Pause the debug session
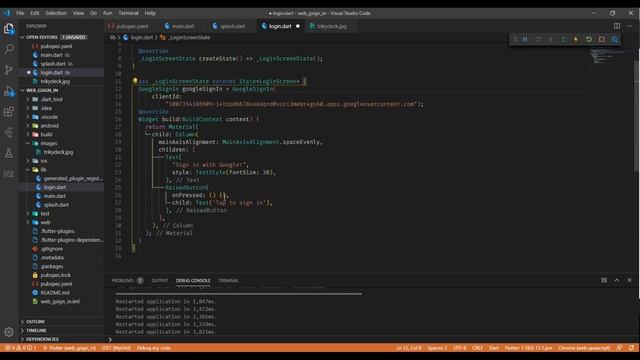 pyautogui.click(x=525, y=40)
